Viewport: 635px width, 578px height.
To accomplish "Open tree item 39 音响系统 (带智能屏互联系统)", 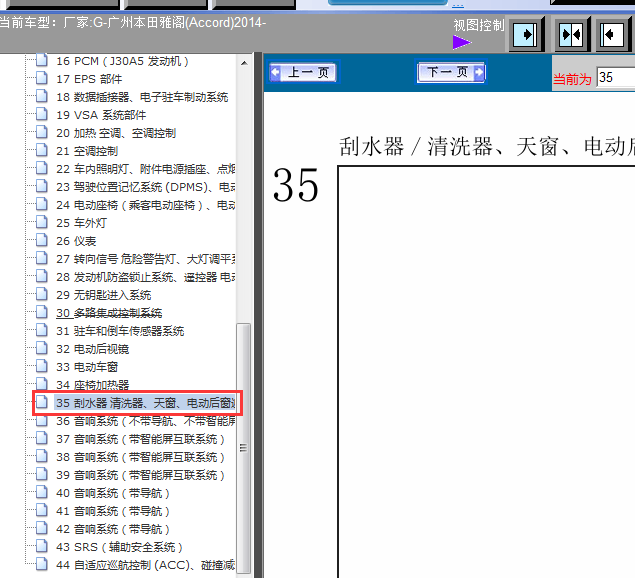I will click(140, 475).
